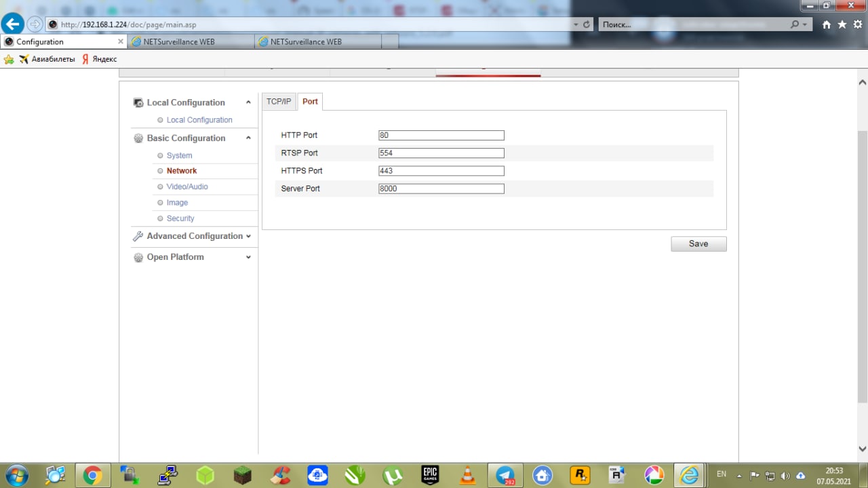868x488 pixels.
Task: Open Google Chrome from the taskbar
Action: click(93, 475)
